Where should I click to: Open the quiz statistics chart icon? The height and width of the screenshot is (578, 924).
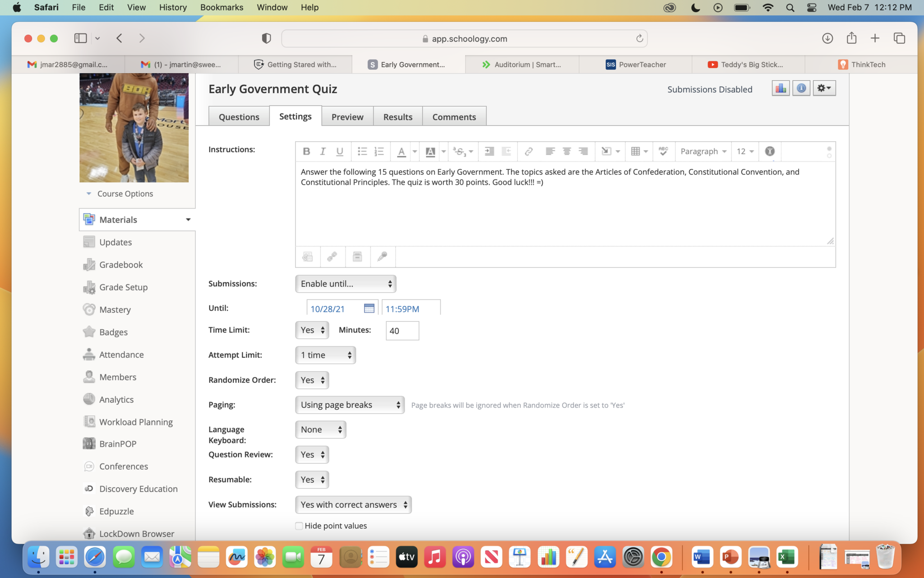tap(781, 88)
